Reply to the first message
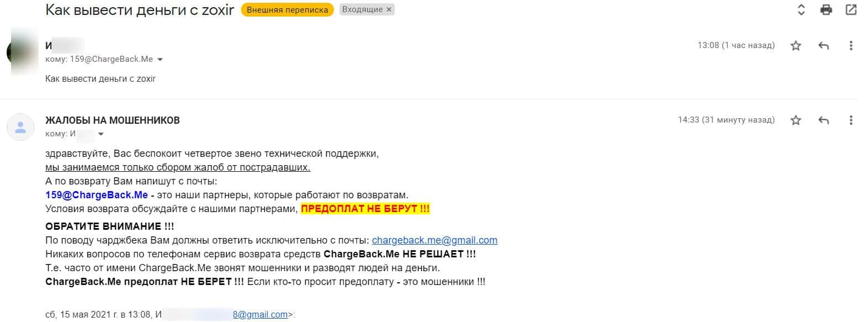The height and width of the screenshot is (322, 868). [x=823, y=46]
